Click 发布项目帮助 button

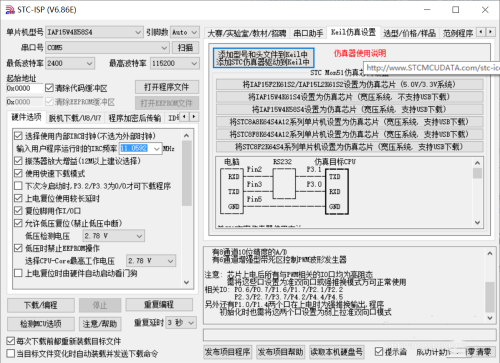pos(280,352)
